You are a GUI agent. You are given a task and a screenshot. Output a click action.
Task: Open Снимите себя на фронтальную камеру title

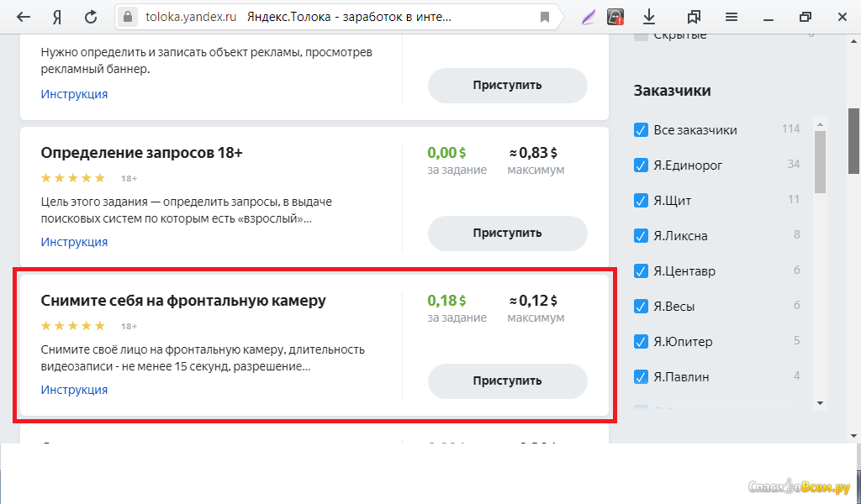pos(183,301)
